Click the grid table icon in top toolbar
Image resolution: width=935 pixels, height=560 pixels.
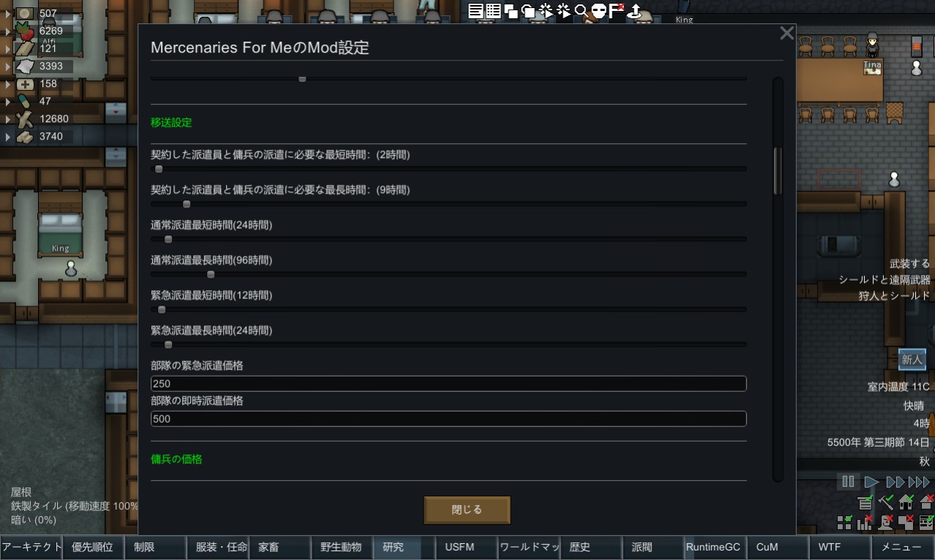(494, 10)
